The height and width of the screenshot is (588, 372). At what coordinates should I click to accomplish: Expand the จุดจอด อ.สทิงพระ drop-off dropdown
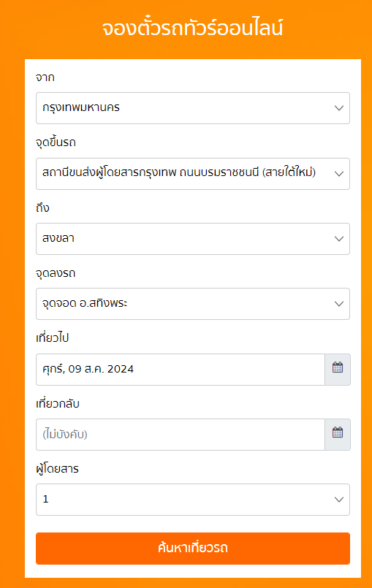[x=192, y=304]
